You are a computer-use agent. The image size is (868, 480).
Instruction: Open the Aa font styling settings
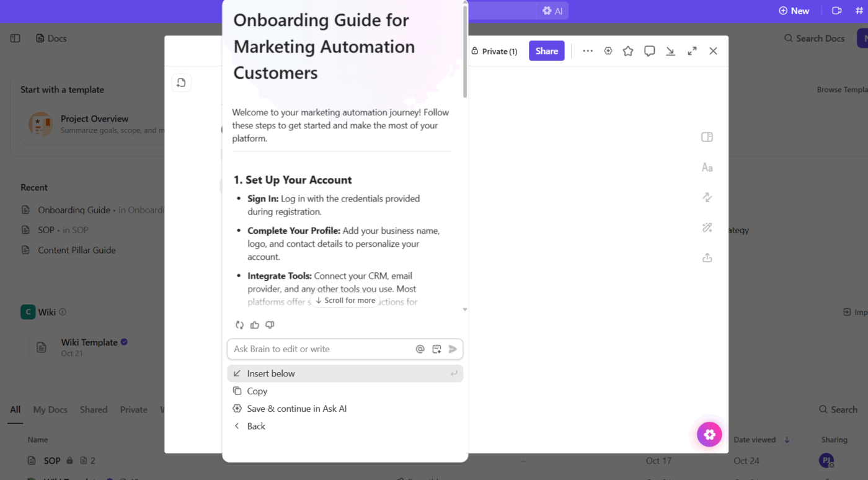point(707,167)
